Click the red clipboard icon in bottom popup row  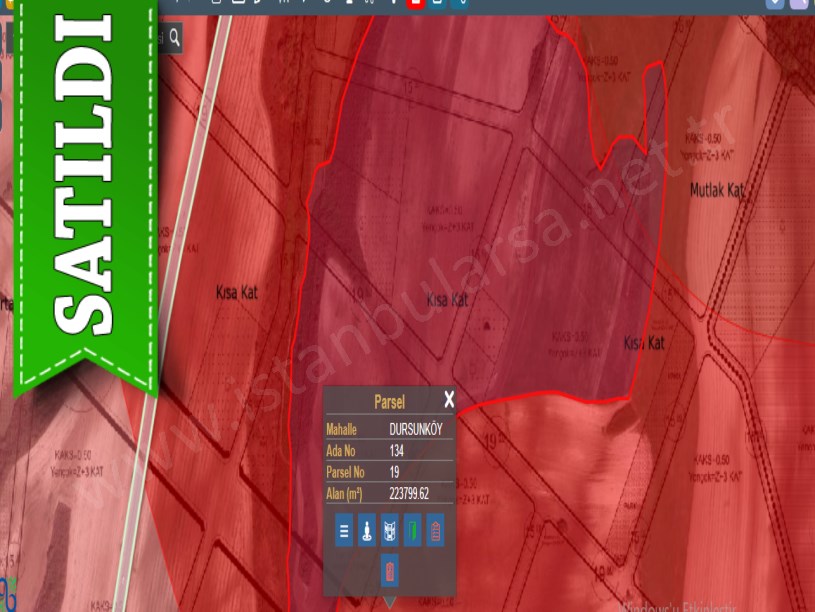click(390, 571)
